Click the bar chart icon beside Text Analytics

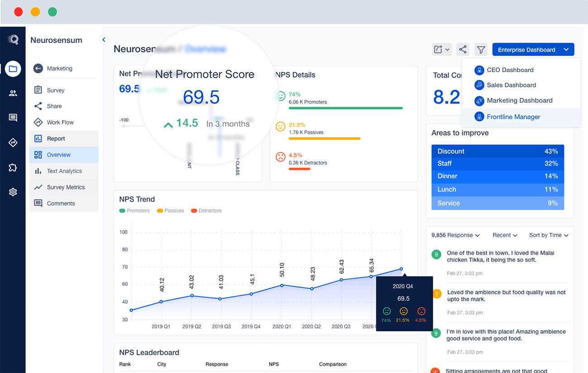(x=38, y=171)
